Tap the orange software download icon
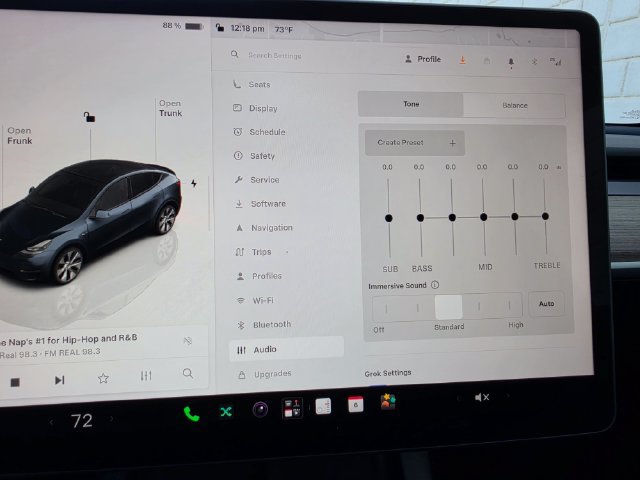 click(x=462, y=60)
